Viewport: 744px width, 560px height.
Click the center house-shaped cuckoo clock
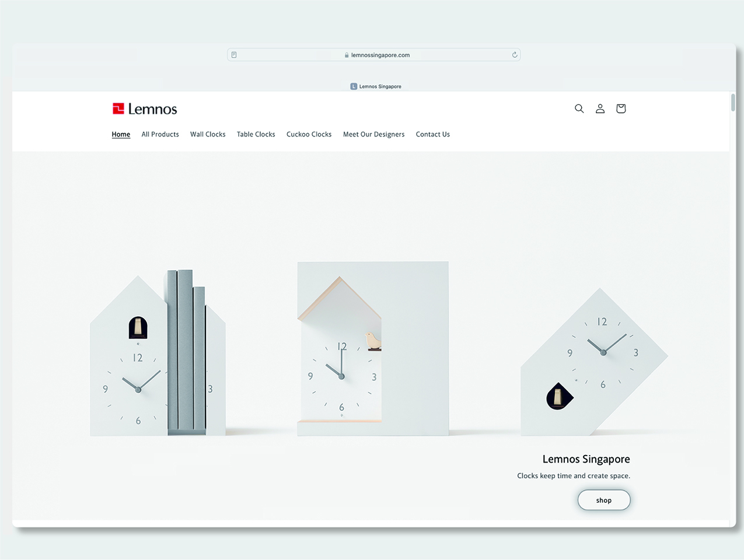pos(373,349)
